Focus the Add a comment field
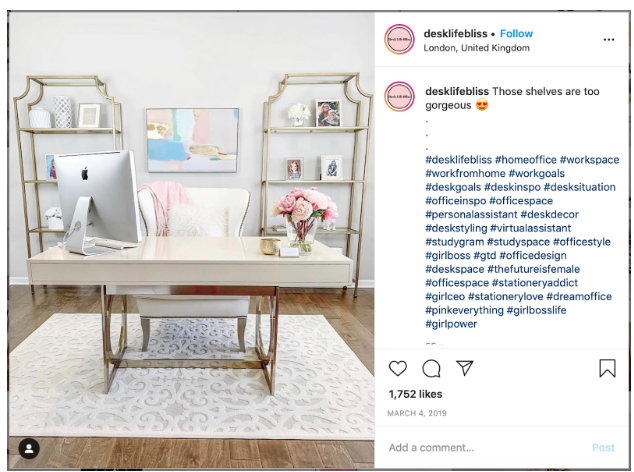 click(485, 447)
